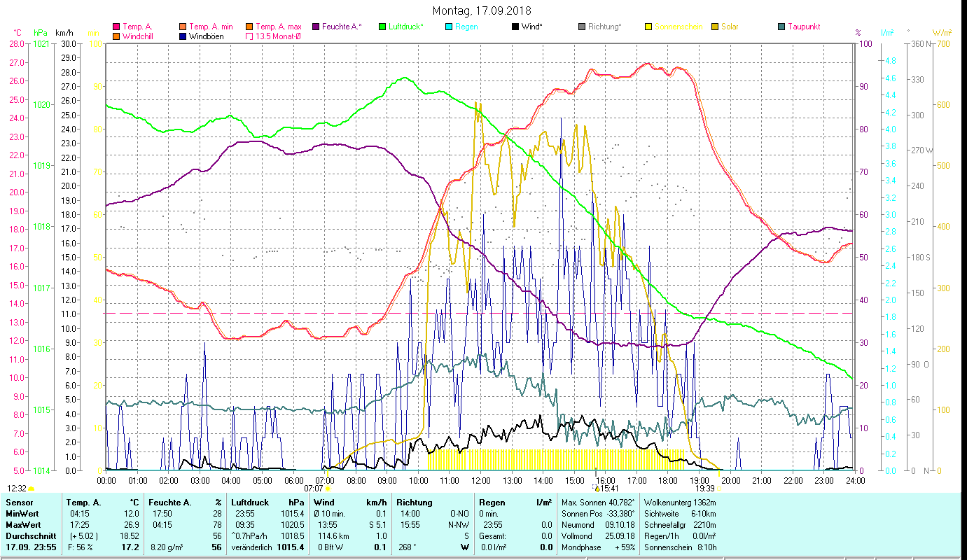Viewport: 967px width, 560px height.
Task: Select the 'MinWert' row label
Action: click(22, 513)
